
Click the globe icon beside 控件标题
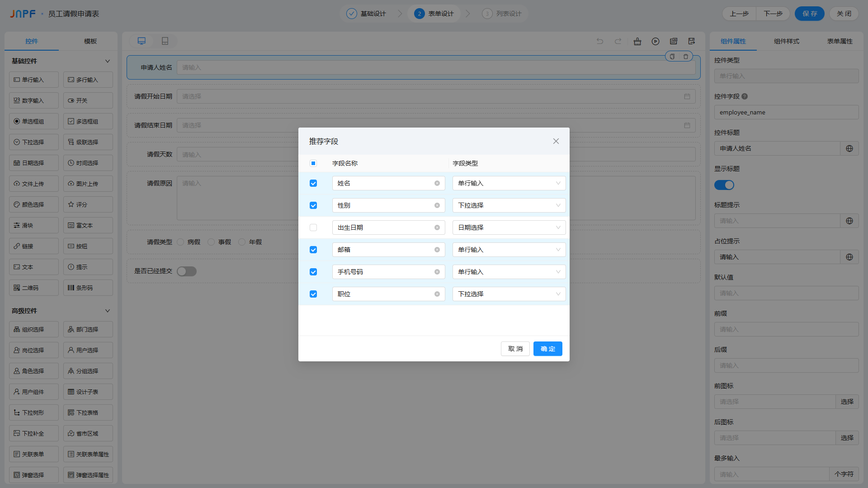pyautogui.click(x=849, y=148)
